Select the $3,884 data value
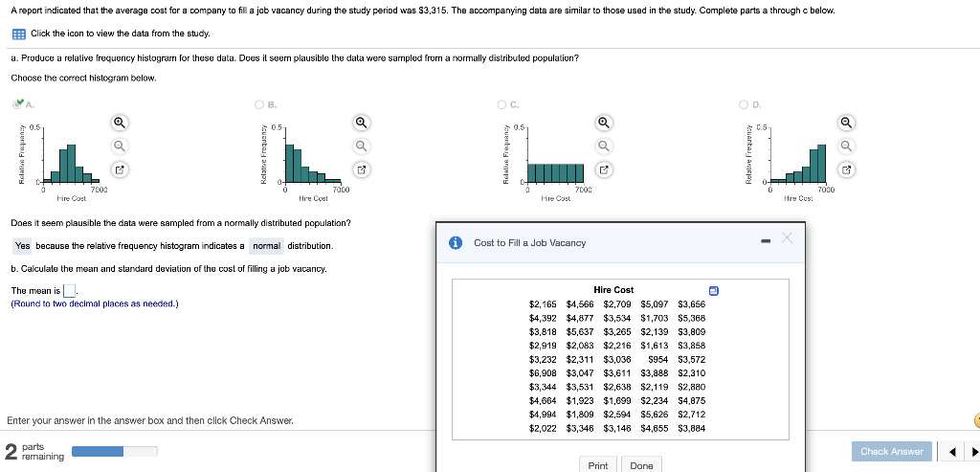980x472 pixels. pyautogui.click(x=691, y=428)
